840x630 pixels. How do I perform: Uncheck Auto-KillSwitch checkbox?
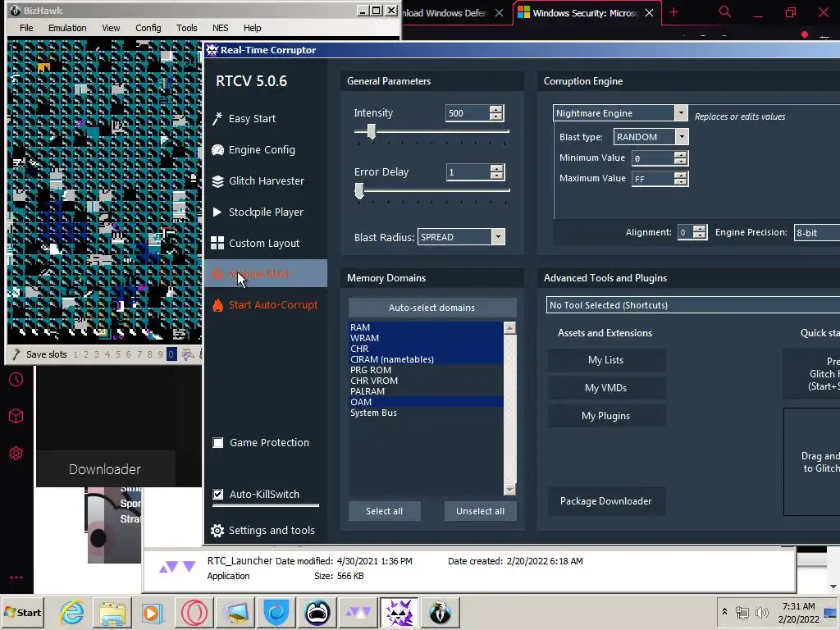(218, 494)
